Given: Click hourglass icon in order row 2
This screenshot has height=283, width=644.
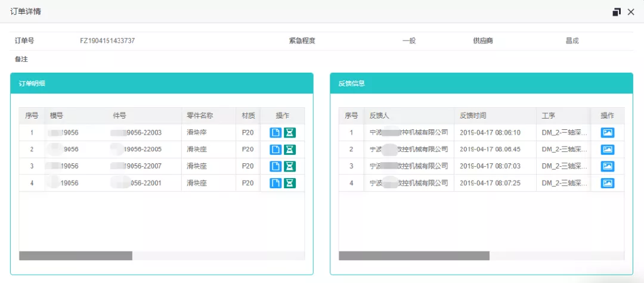Looking at the screenshot, I should pyautogui.click(x=290, y=150).
